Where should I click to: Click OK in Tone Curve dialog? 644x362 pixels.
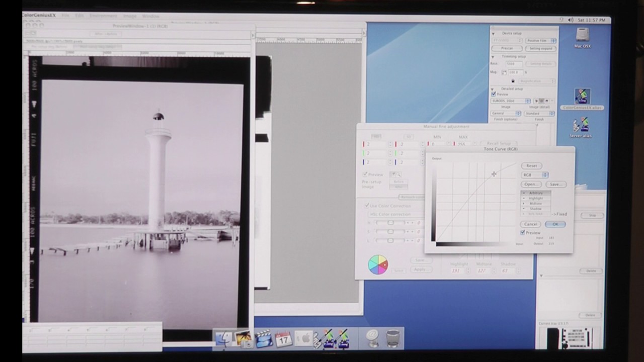tap(555, 224)
